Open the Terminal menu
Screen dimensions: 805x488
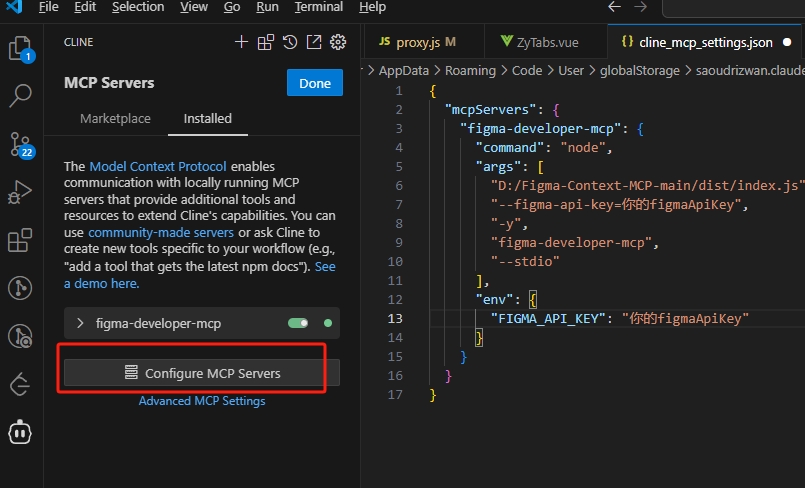(318, 7)
